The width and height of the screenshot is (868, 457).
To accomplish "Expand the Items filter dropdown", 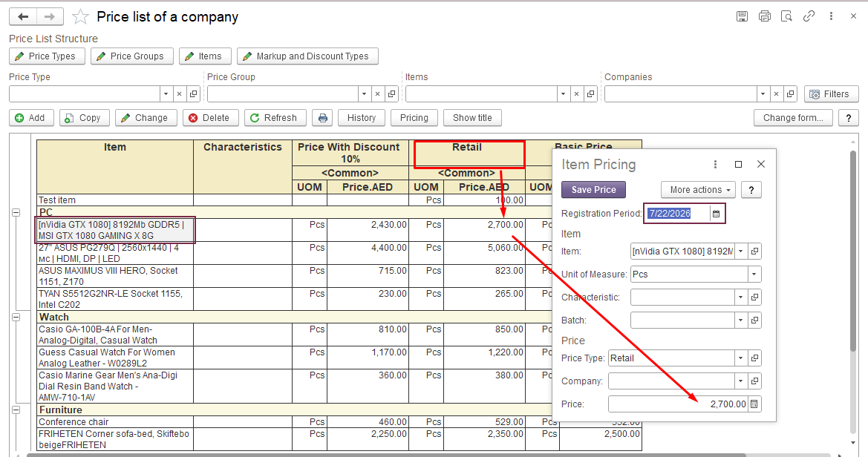I will [563, 94].
